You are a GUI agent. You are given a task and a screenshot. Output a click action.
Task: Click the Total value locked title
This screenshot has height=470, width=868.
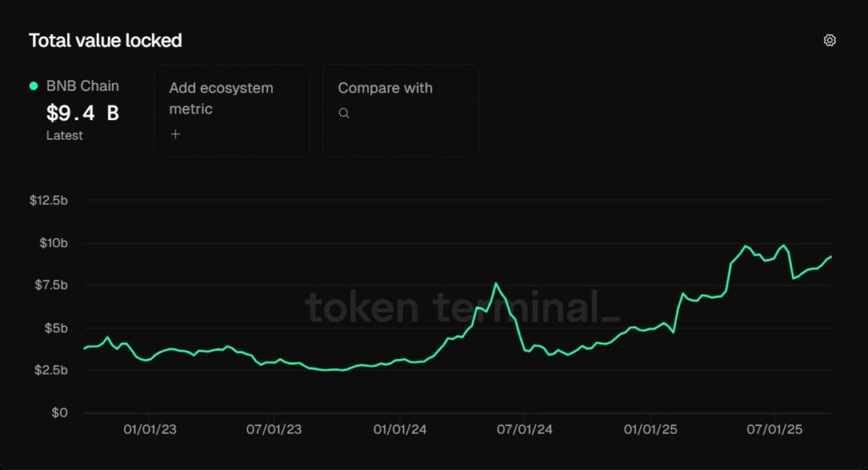pyautogui.click(x=105, y=41)
